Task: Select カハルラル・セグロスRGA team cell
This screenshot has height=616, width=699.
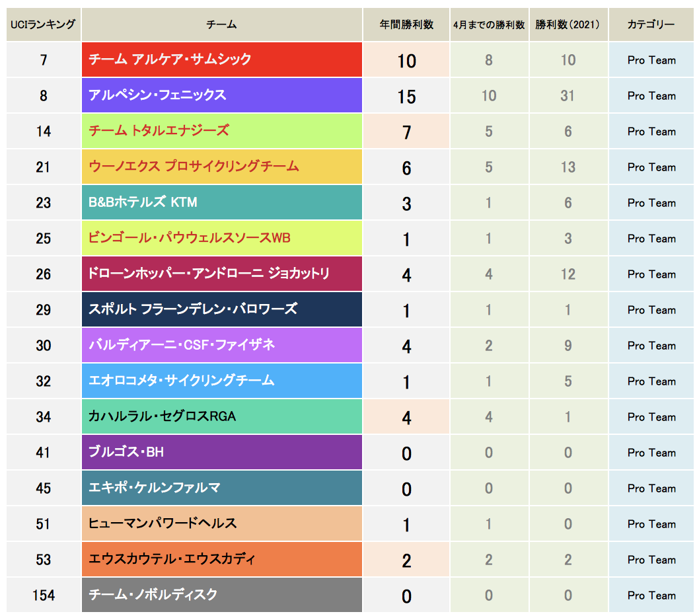Action: pyautogui.click(x=221, y=416)
